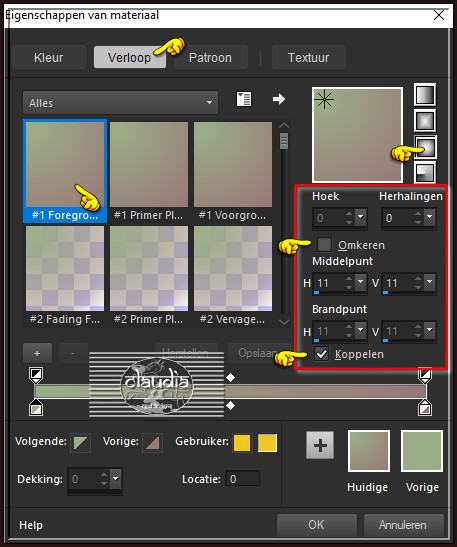Open the Herhalingen value dropdown
Viewport: 457px width, 547px height.
429,217
